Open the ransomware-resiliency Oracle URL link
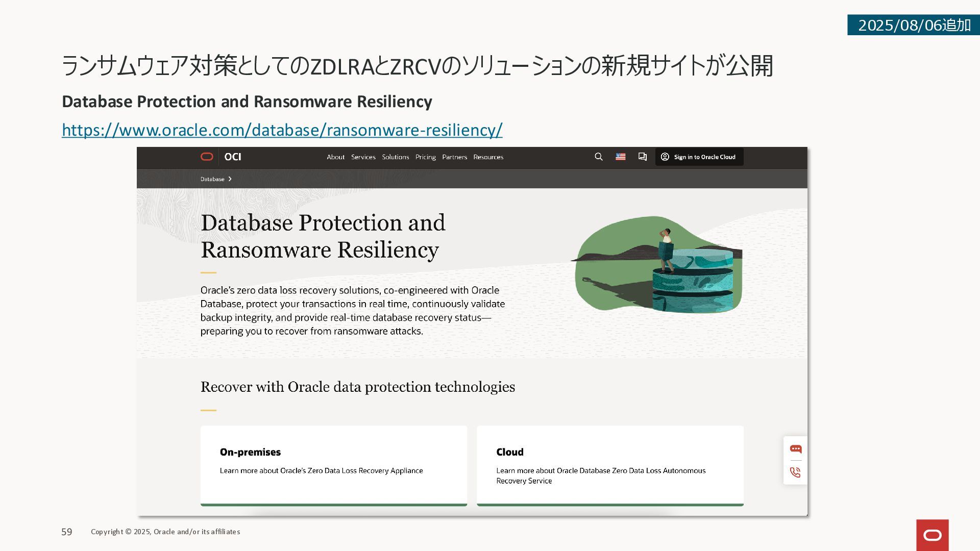The image size is (980, 551). click(282, 130)
